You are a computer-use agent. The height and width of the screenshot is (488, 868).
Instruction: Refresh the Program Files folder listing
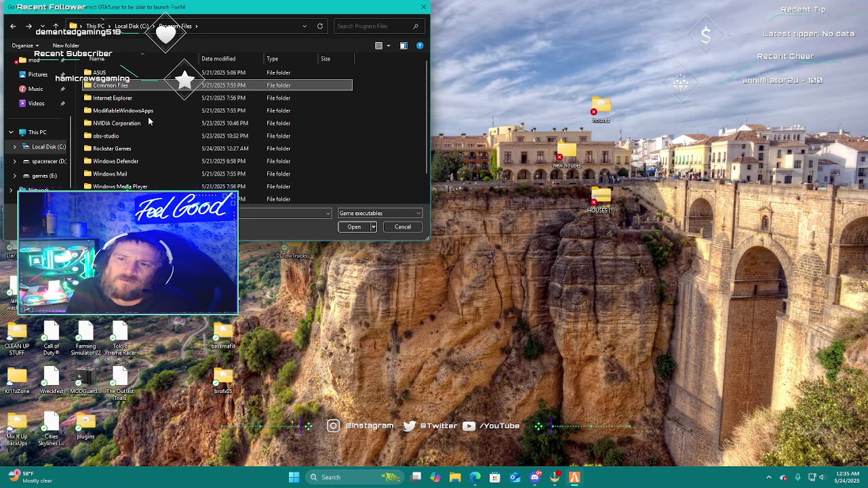320,26
